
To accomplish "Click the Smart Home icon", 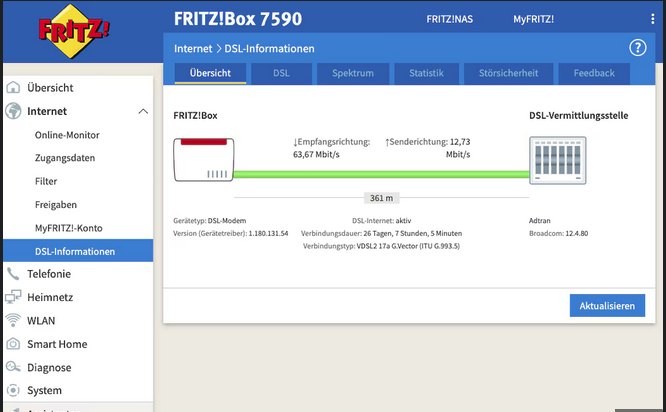I will 13,344.
